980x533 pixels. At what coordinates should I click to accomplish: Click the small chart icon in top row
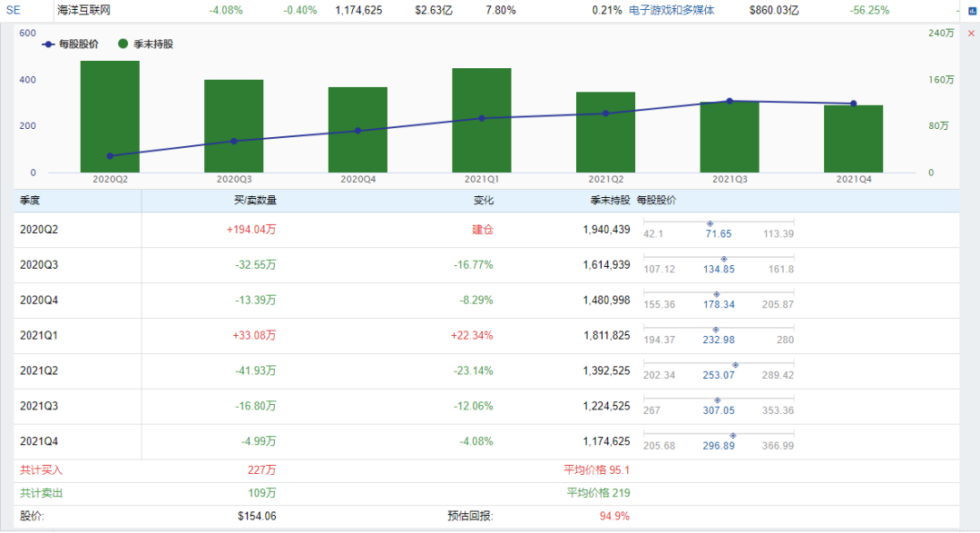coord(972,11)
